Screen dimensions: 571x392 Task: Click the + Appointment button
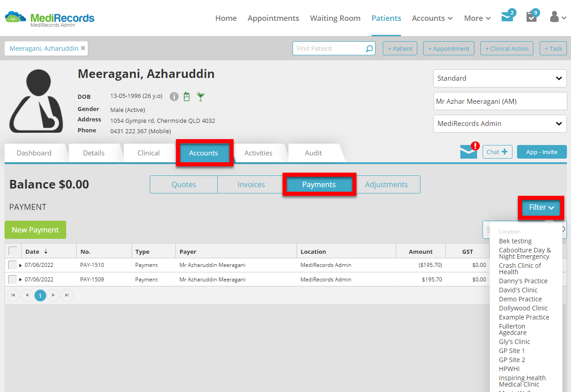pyautogui.click(x=449, y=48)
